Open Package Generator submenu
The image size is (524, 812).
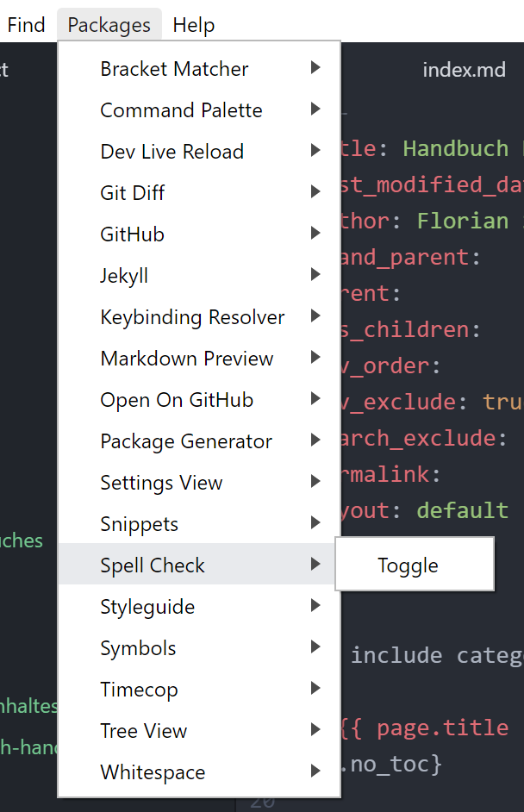point(186,441)
